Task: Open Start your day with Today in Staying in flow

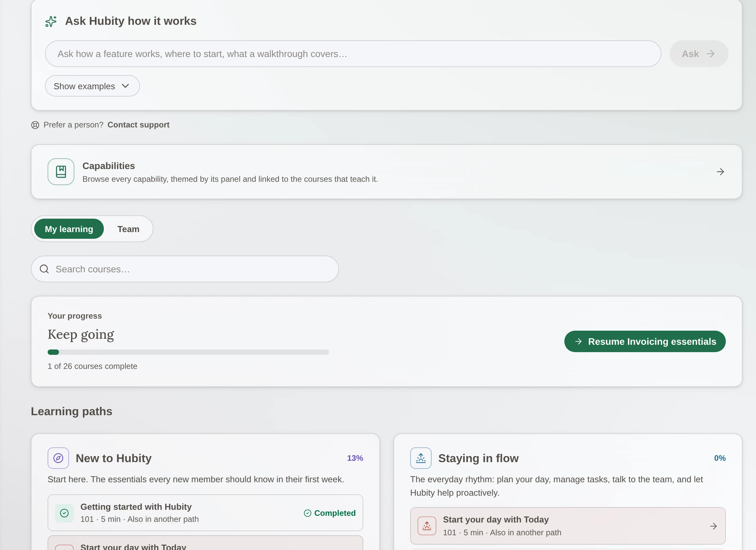Action: (x=568, y=526)
